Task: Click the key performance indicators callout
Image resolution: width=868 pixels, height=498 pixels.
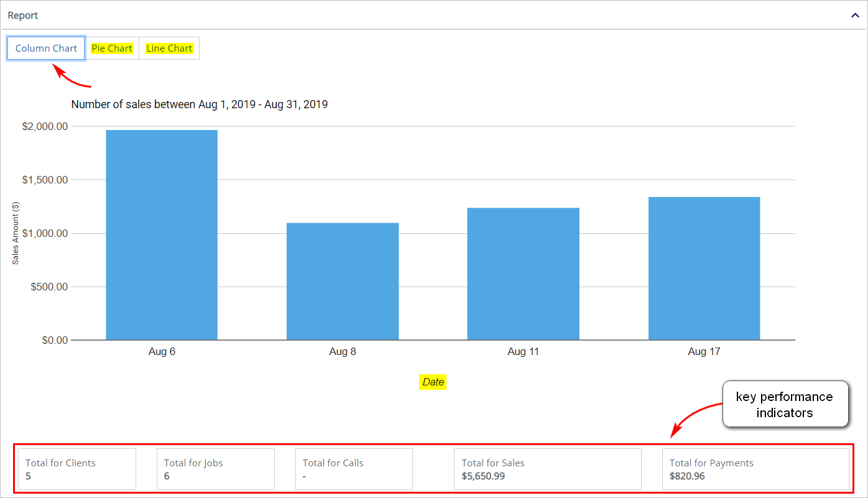Action: pos(785,403)
